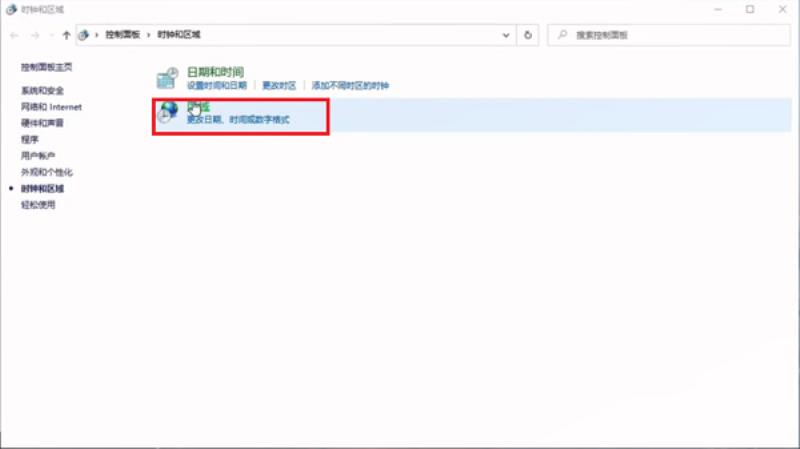Open 程序 category in the sidebar
Image resolution: width=800 pixels, height=449 pixels.
tap(30, 139)
